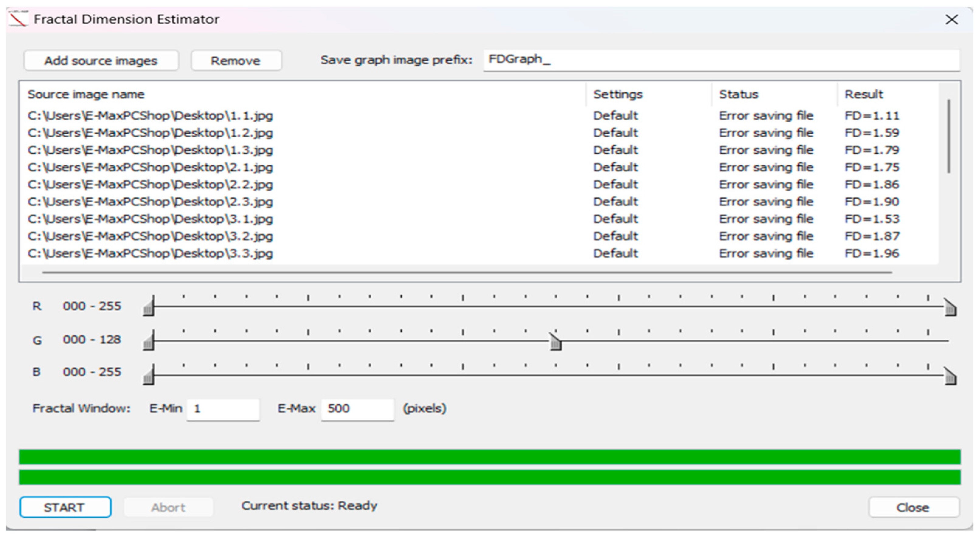Click the FD=1.75 result value
980x538 pixels.
tap(872, 167)
